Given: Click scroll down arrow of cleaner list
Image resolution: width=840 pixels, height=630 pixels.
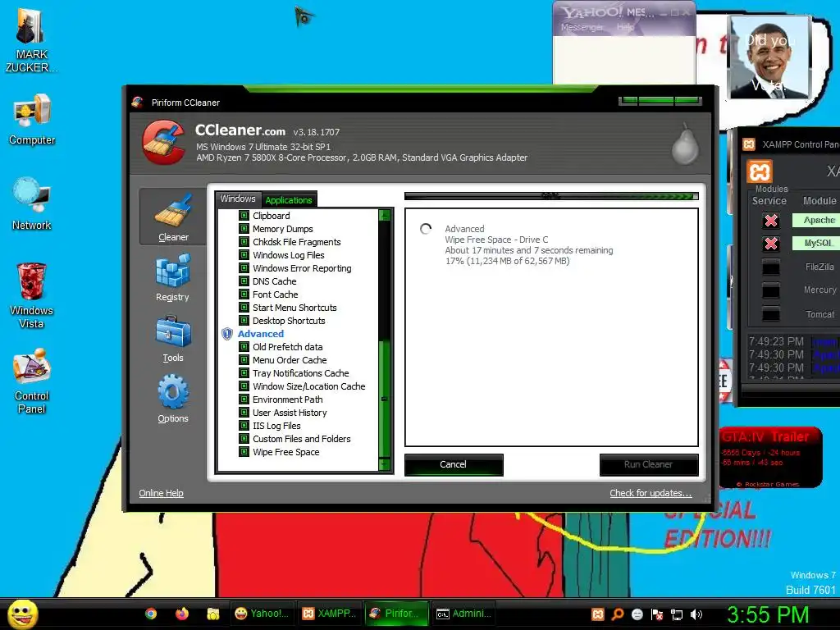Looking at the screenshot, I should [384, 464].
